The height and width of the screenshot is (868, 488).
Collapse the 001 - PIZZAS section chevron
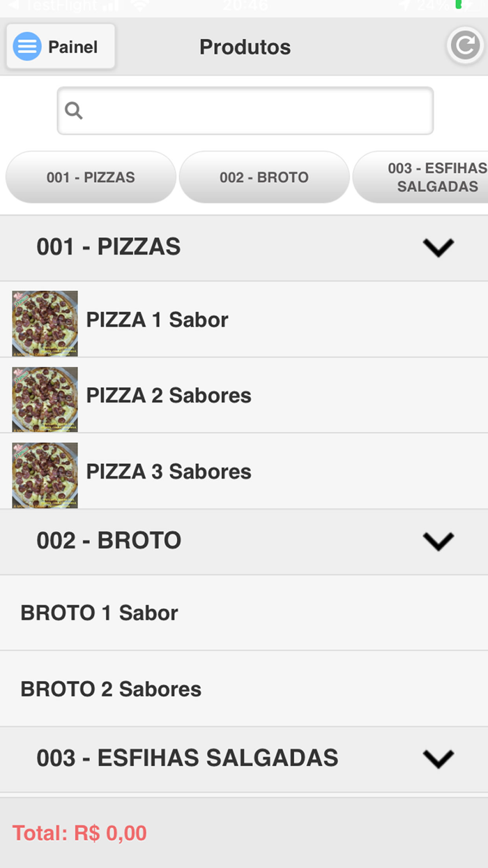439,247
